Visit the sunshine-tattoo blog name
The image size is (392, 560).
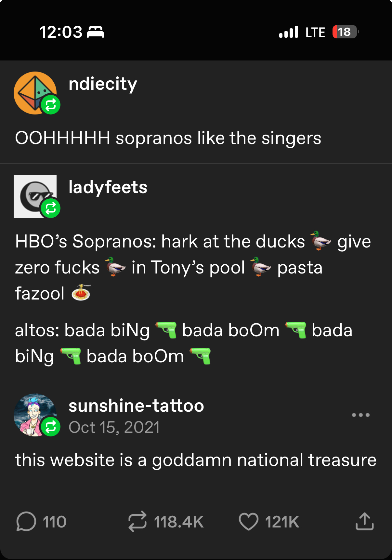[136, 406]
